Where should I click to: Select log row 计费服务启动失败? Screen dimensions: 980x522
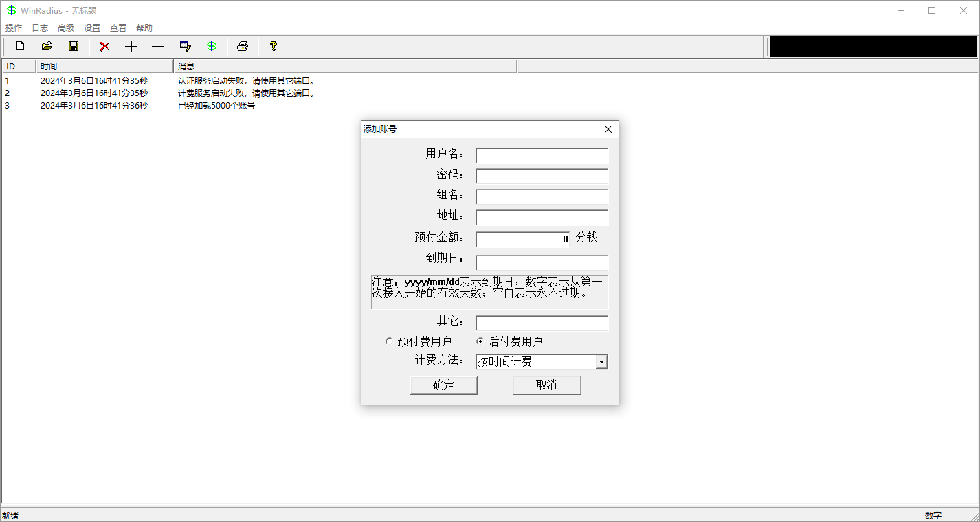[247, 93]
